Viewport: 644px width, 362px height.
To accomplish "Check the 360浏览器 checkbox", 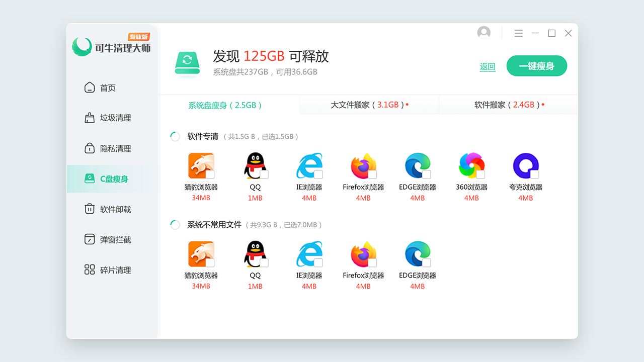I will click(480, 174).
